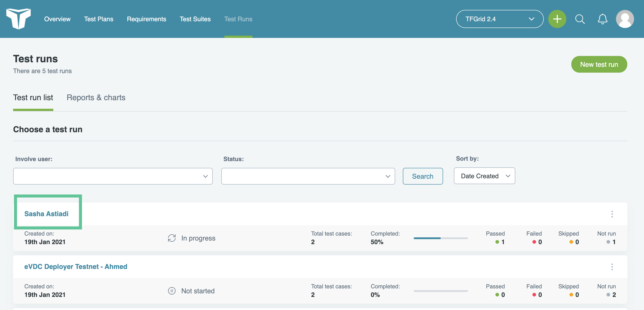Open the user profile avatar
Screen dimensions: 644x310
[x=625, y=19]
